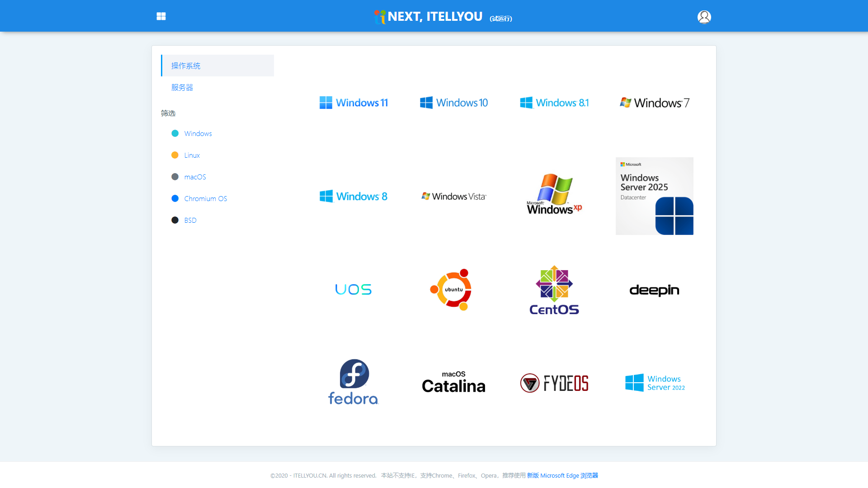Viewport: 868px width, 488px height.
Task: Open the Windows Vista logo
Action: [454, 196]
